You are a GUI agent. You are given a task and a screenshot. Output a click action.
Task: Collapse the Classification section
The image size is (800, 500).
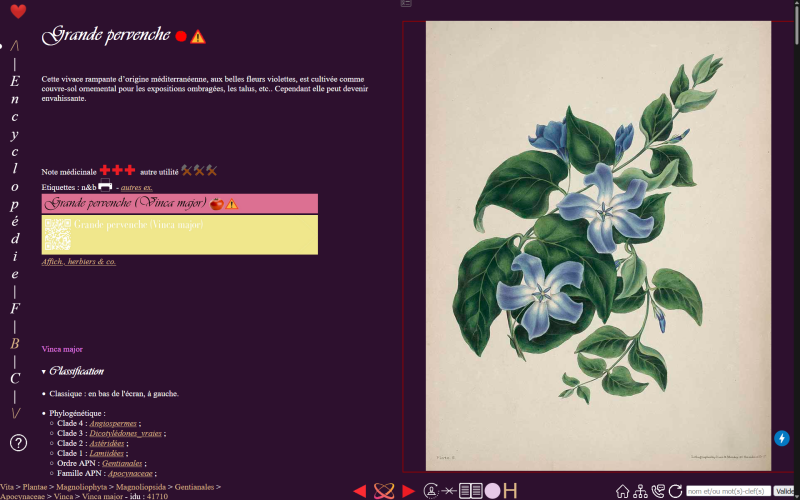72,371
